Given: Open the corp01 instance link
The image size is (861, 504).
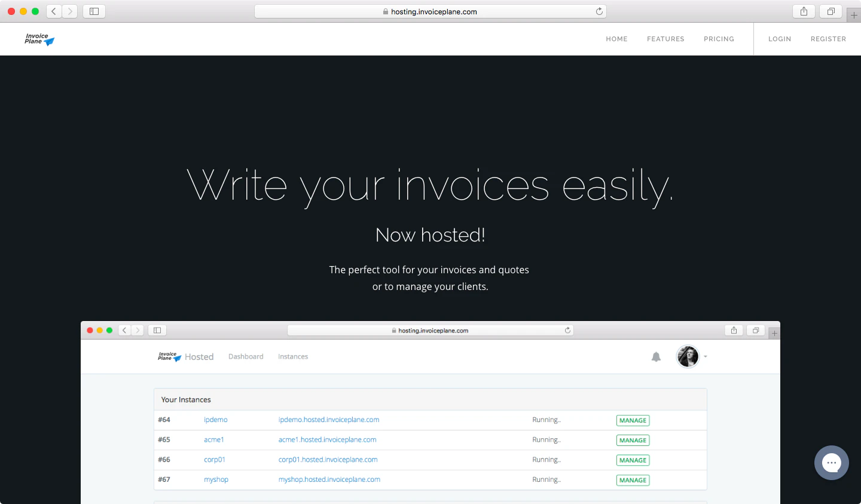Looking at the screenshot, I should (x=215, y=460).
